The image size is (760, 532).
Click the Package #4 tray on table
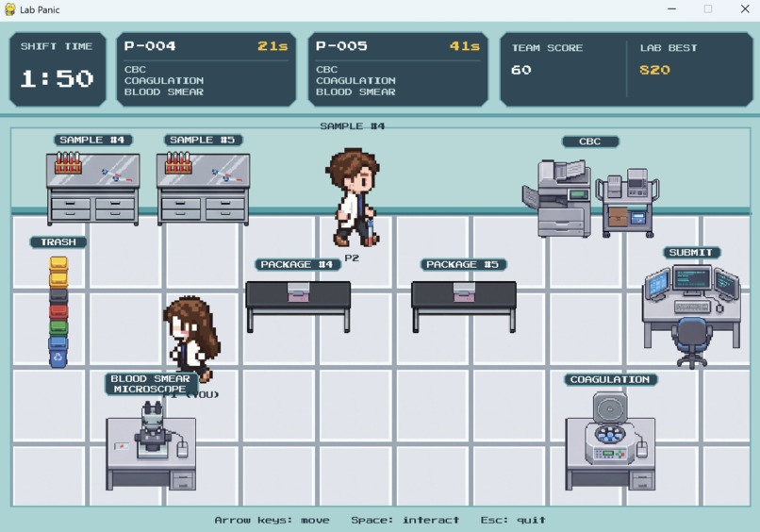(x=298, y=292)
